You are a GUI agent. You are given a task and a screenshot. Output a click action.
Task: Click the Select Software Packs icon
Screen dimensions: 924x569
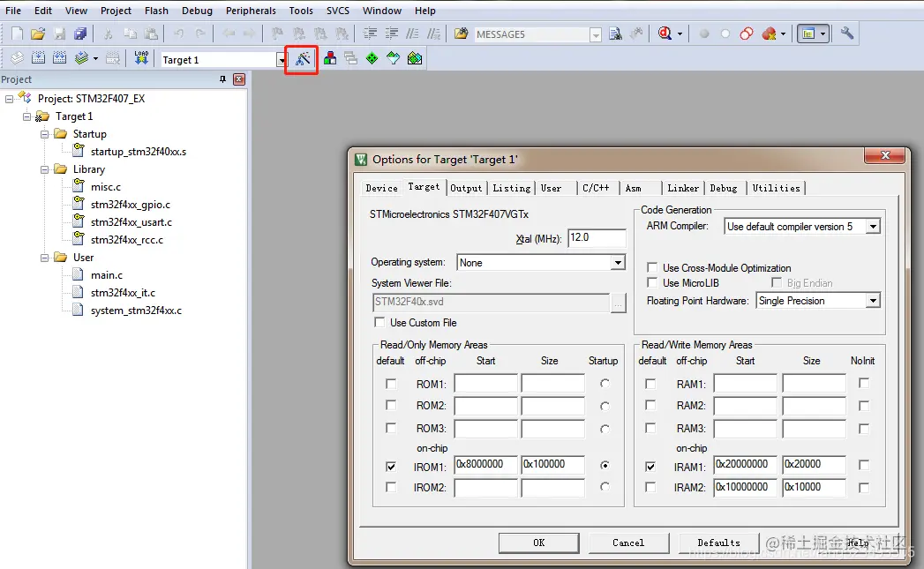(x=393, y=58)
